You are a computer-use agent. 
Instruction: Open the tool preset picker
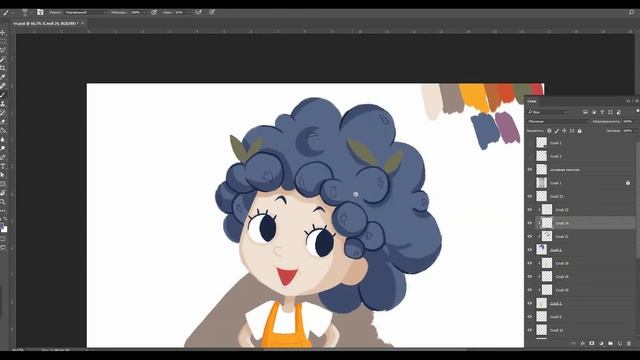point(9,13)
